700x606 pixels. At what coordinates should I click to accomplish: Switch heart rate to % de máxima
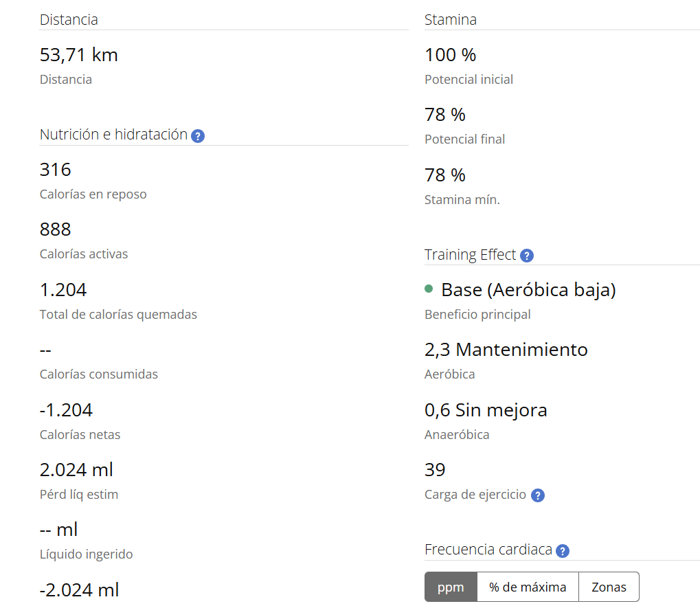[528, 587]
